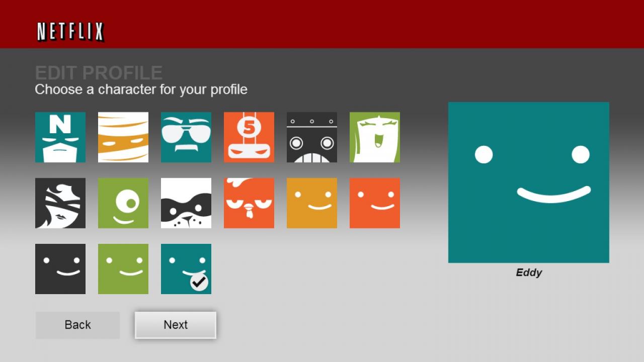Image resolution: width=644 pixels, height=362 pixels.
Task: Select the green laughing panda avatar
Action: point(374,137)
